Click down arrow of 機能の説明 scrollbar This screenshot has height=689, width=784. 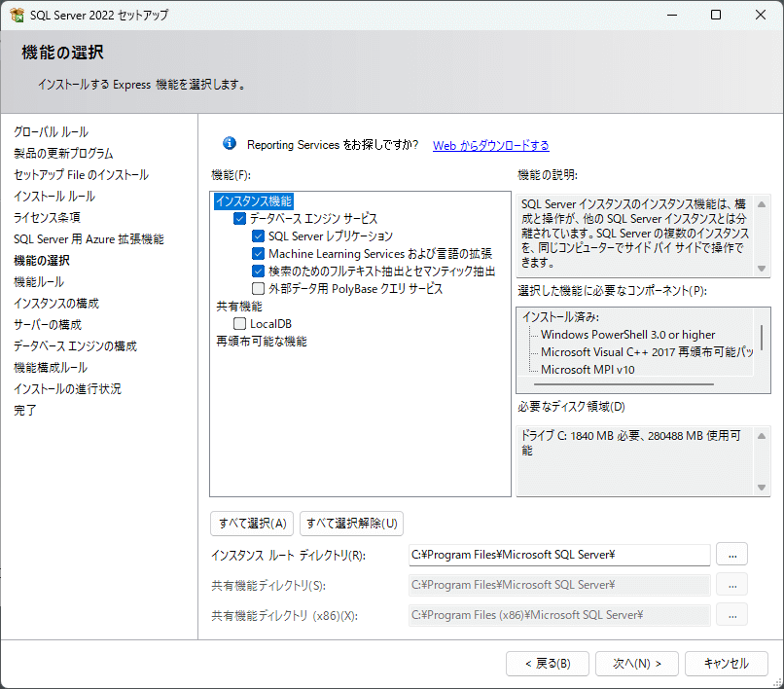point(762,269)
